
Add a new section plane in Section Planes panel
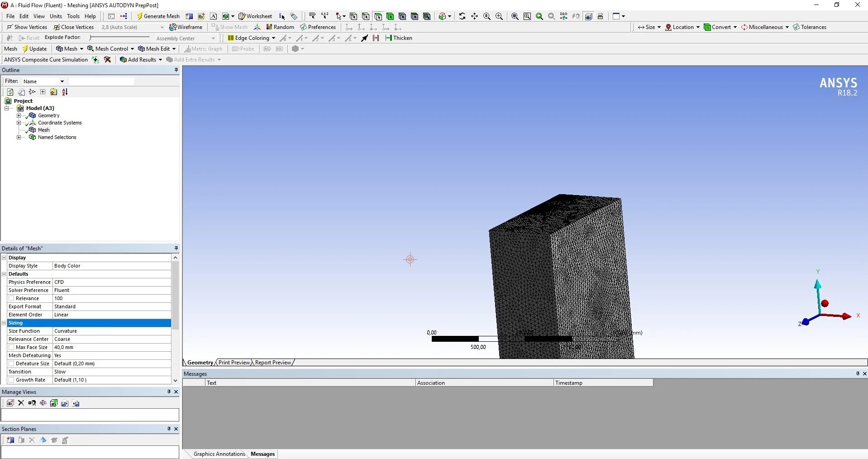[10, 440]
